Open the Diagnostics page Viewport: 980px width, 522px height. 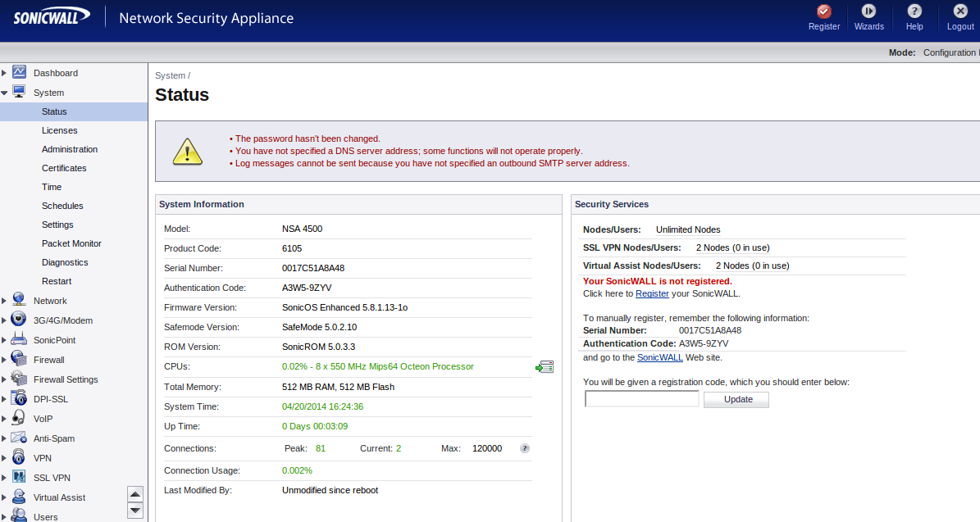(x=64, y=262)
